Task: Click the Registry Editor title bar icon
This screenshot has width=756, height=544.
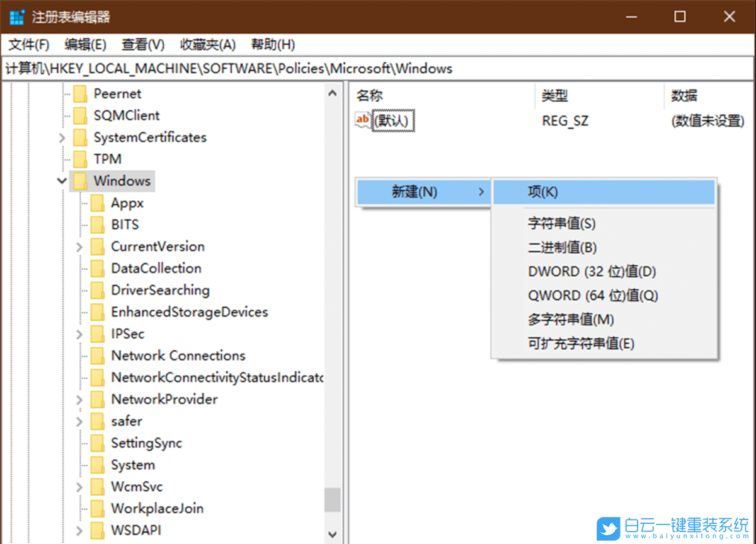Action: coord(16,17)
